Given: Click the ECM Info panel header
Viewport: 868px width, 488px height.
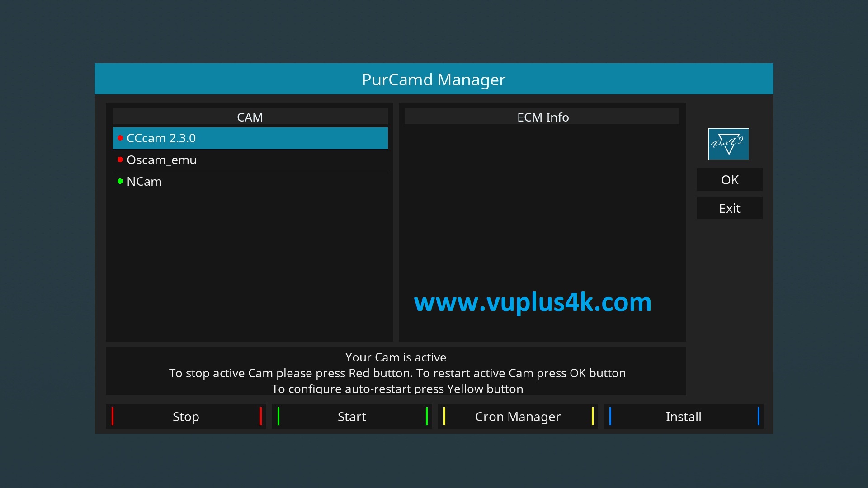Looking at the screenshot, I should 542,117.
